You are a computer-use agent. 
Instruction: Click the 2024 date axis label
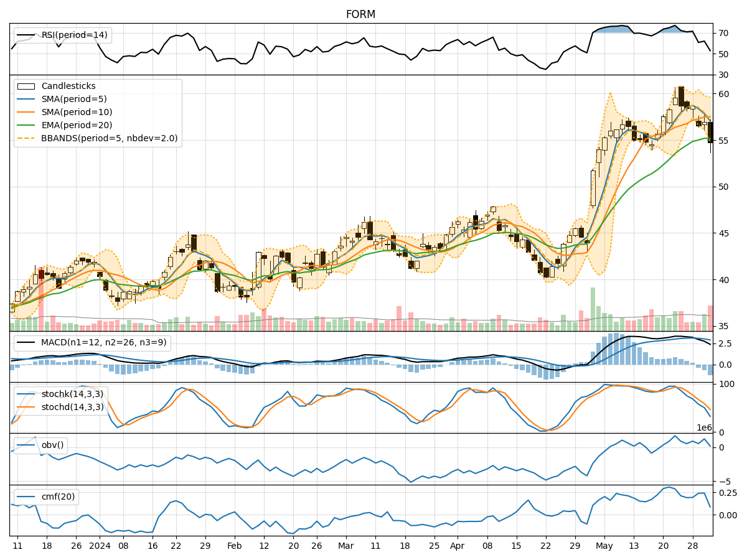pos(99,545)
